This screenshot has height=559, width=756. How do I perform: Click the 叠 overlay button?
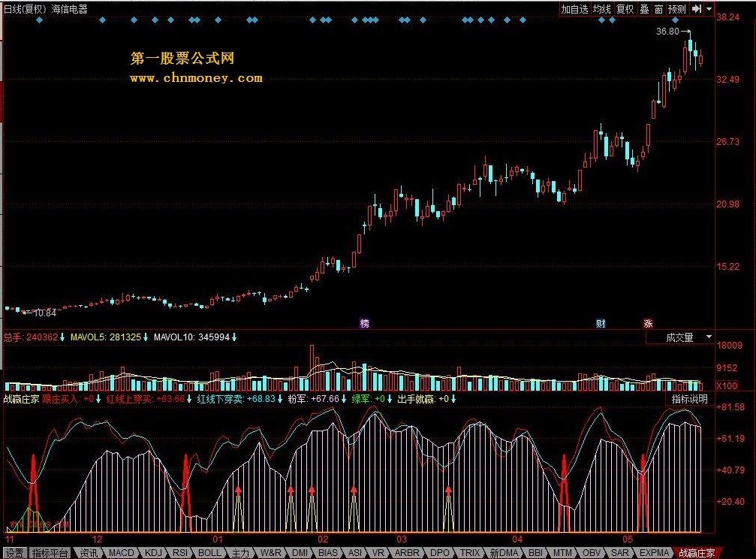(x=645, y=9)
